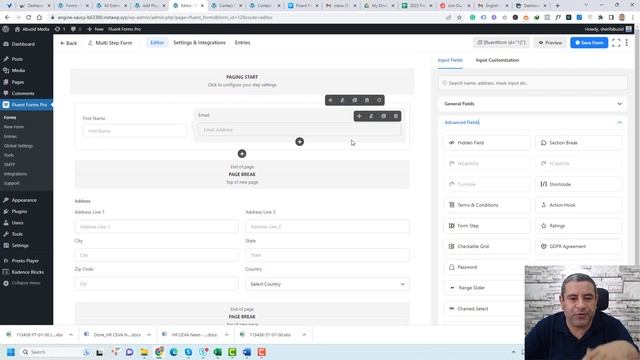Add a Form Step field

pos(487,226)
